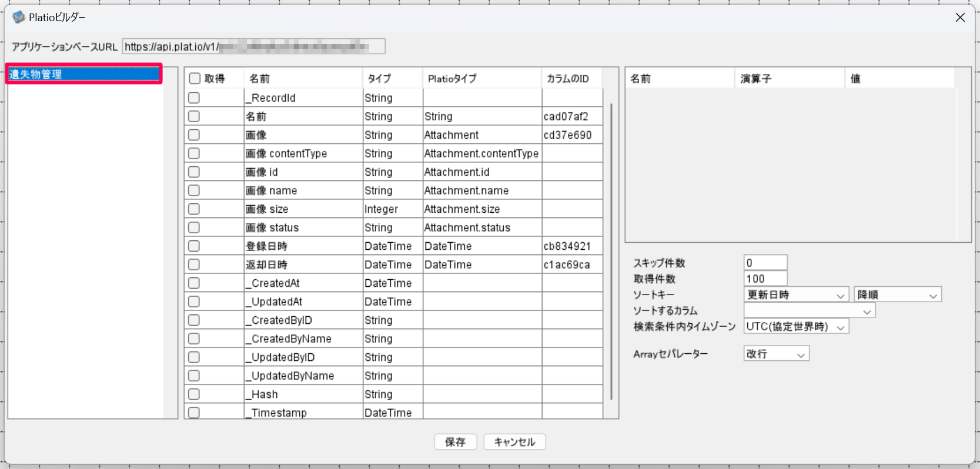Check the _CreatedByID row checkbox
980x469 pixels.
194,320
